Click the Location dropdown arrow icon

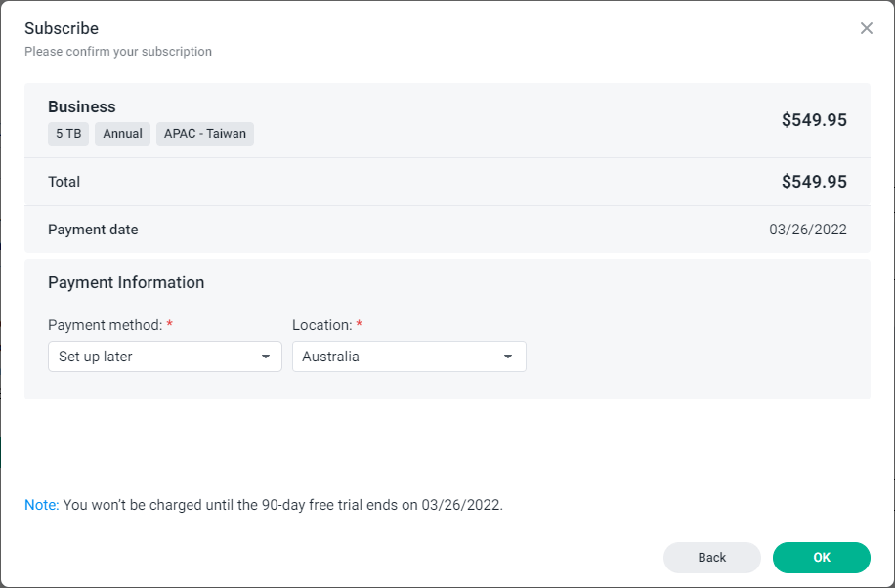pos(508,357)
